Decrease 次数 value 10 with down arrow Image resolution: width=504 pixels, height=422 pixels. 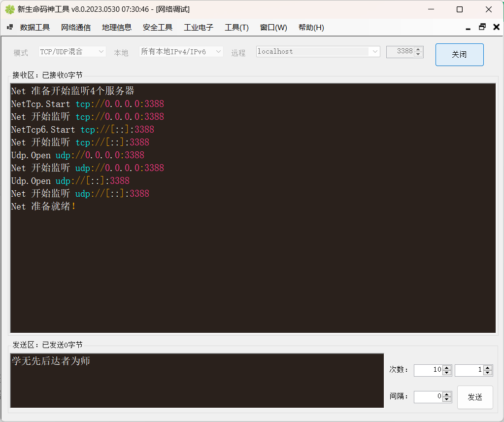tap(446, 373)
